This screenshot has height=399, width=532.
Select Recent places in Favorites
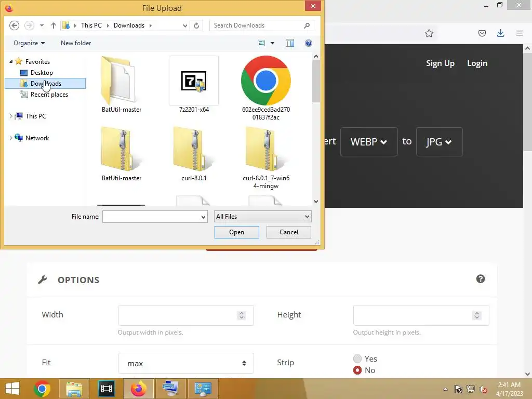pyautogui.click(x=49, y=95)
